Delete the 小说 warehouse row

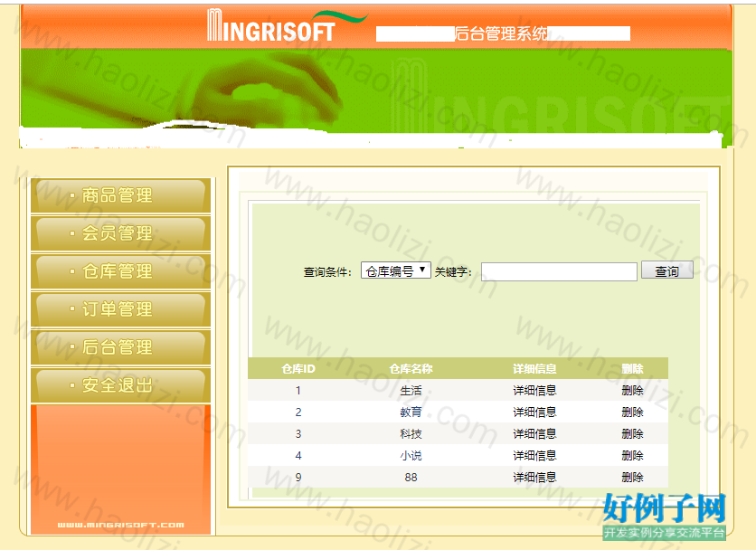[x=632, y=455]
